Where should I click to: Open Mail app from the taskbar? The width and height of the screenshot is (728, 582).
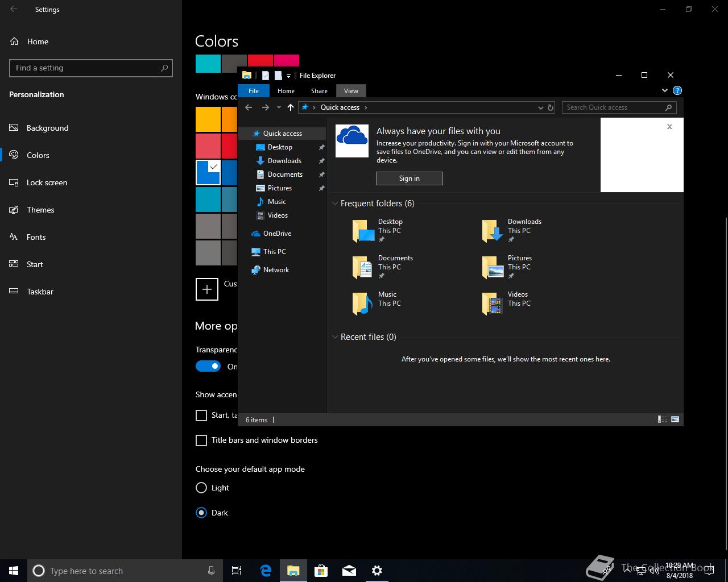point(349,571)
